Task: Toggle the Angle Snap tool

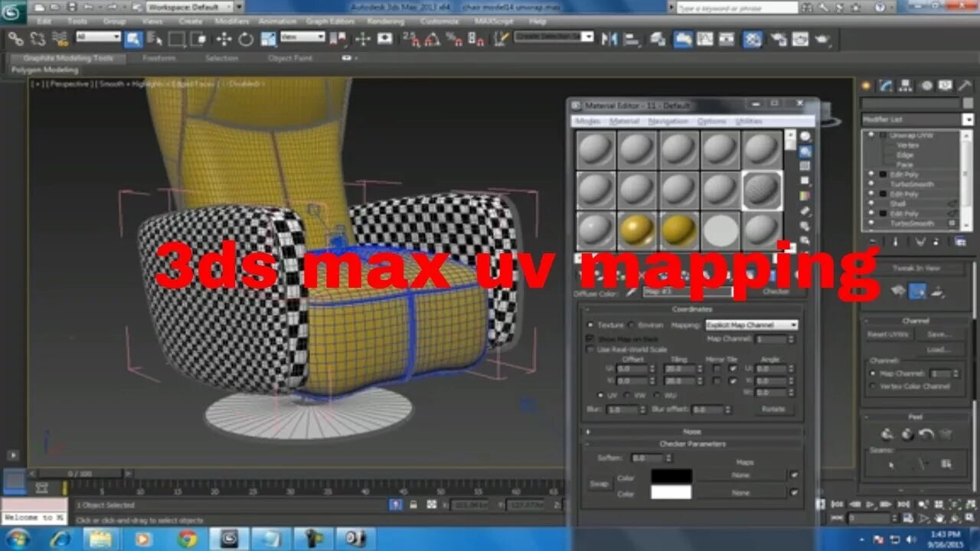Action: 433,38
